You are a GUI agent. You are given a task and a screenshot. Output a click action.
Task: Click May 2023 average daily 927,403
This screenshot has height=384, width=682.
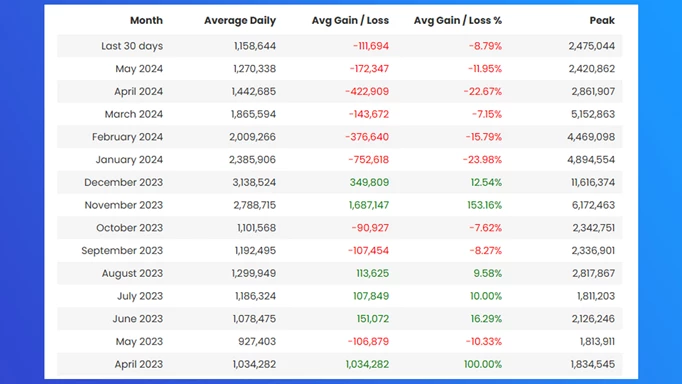pyautogui.click(x=257, y=341)
